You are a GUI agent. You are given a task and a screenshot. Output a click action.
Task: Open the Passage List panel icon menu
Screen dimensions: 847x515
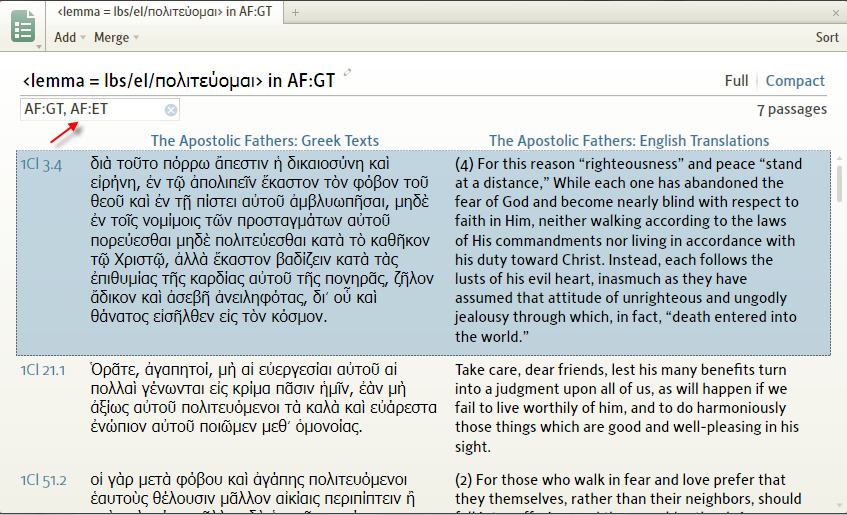click(x=23, y=26)
